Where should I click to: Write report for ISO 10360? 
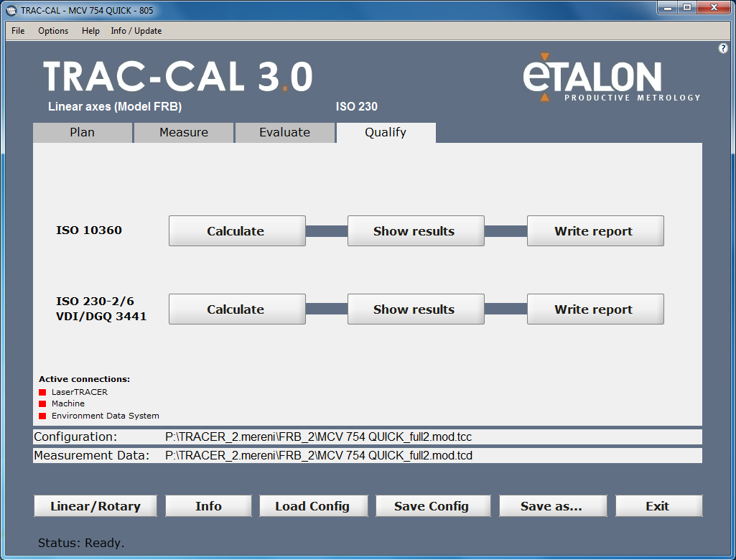595,231
